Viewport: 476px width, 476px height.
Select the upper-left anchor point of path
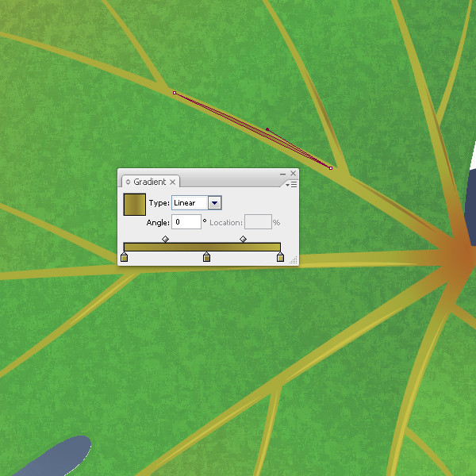tap(175, 93)
